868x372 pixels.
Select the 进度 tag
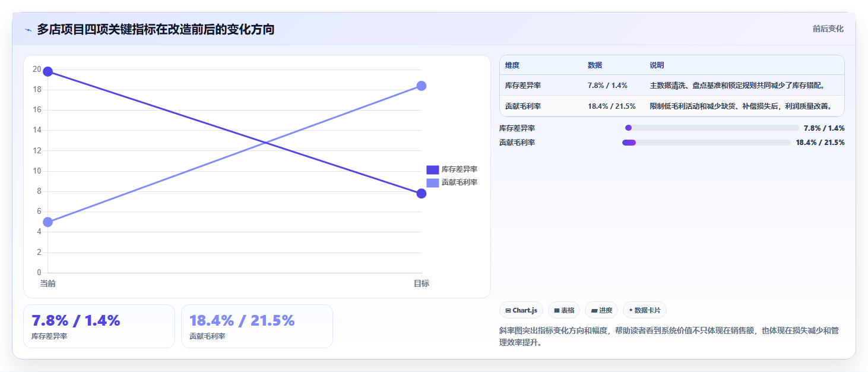601,310
